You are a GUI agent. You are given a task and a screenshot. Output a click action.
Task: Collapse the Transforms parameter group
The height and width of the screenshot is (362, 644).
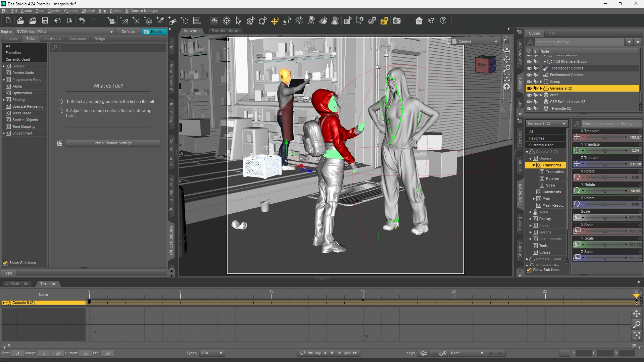(534, 165)
